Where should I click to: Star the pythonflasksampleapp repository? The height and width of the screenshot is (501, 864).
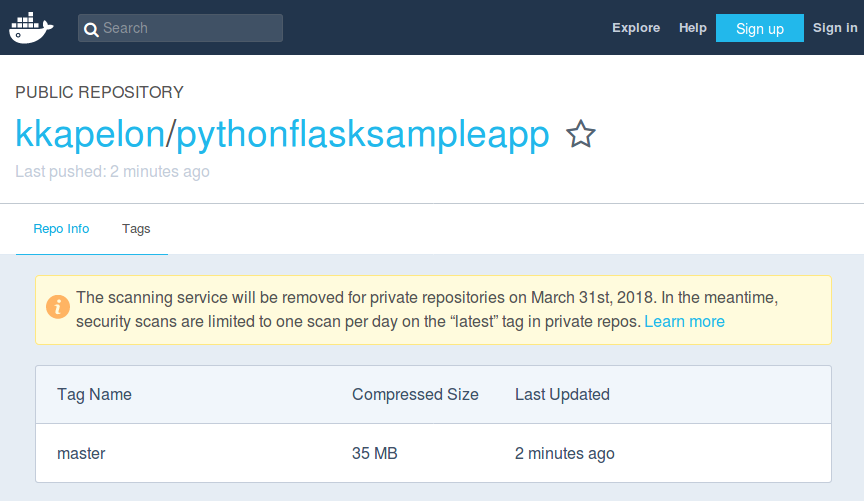tap(581, 134)
